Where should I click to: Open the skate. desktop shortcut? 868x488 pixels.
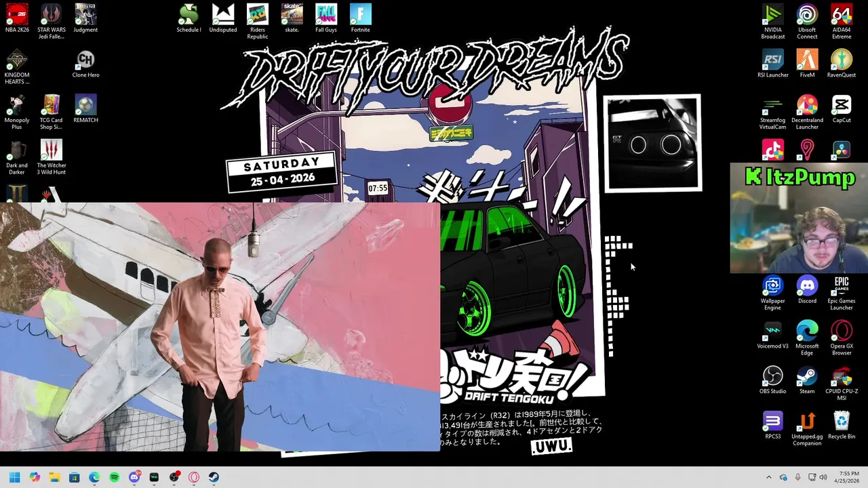click(x=292, y=18)
